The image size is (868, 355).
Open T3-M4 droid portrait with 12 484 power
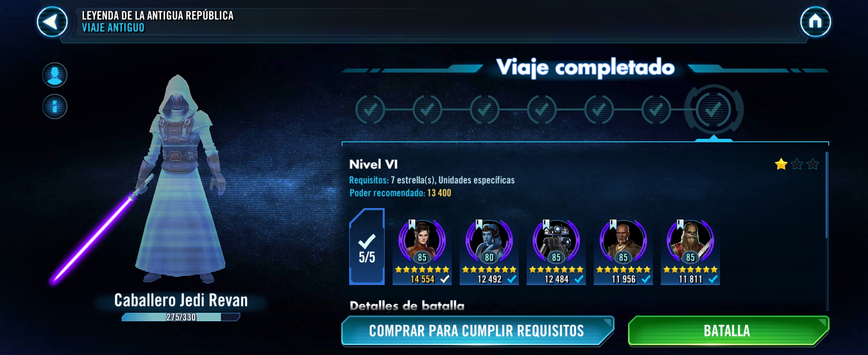(x=556, y=251)
